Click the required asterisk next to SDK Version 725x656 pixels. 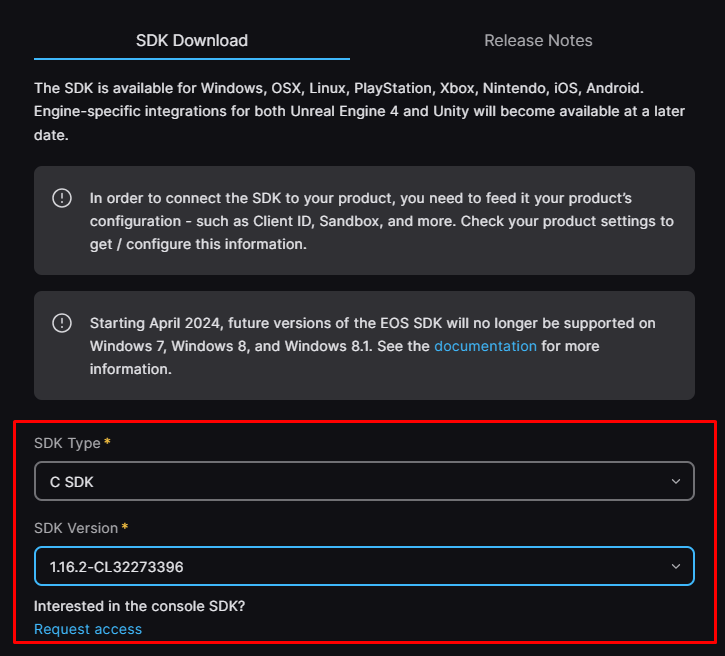[125, 527]
